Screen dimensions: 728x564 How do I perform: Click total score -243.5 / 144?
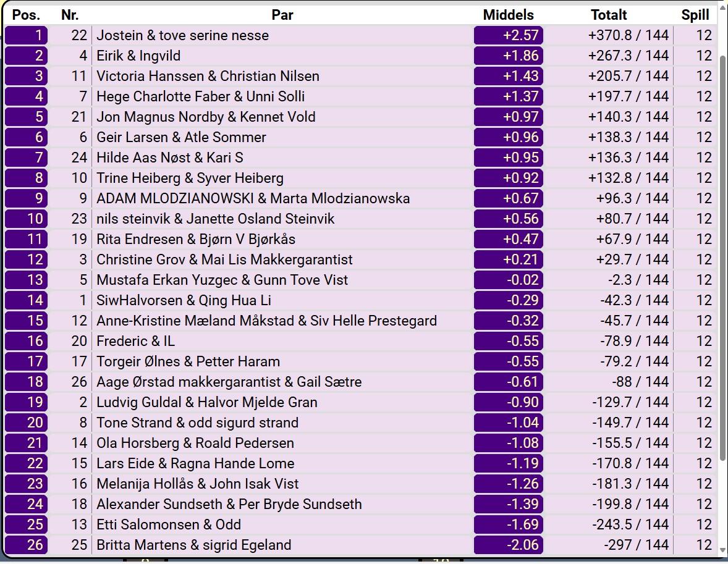(x=630, y=524)
